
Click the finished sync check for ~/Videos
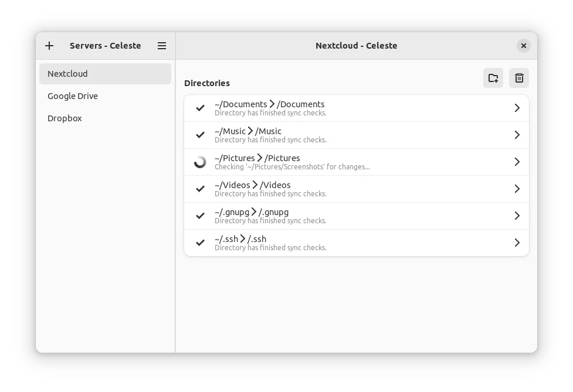(x=200, y=189)
